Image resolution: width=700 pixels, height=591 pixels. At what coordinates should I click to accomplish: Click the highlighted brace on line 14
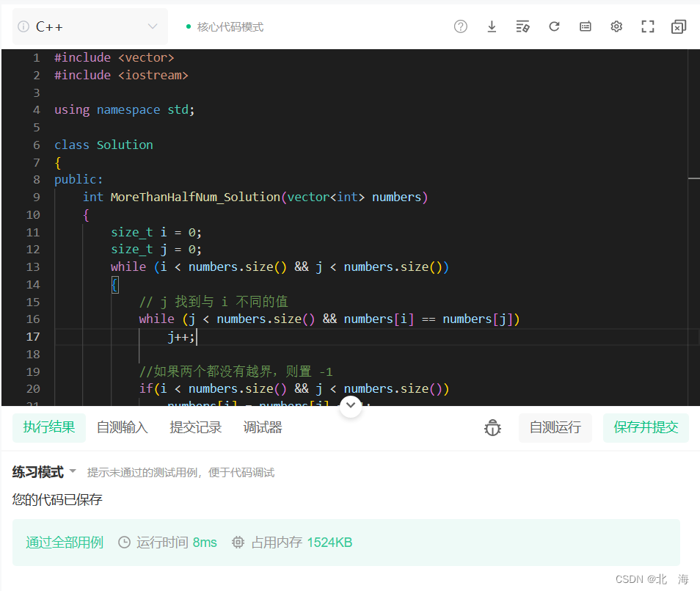point(114,285)
